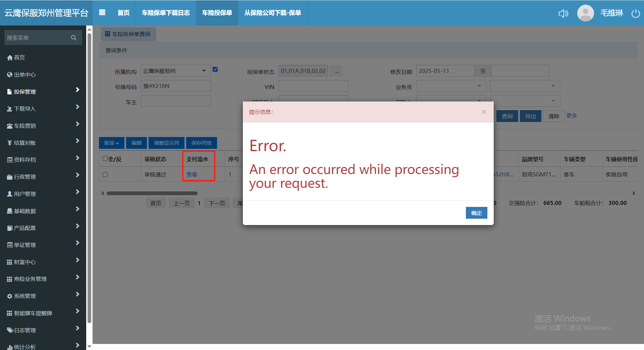Uncheck the checkbox next to 所属机构
The image size is (644, 350).
tap(215, 70)
